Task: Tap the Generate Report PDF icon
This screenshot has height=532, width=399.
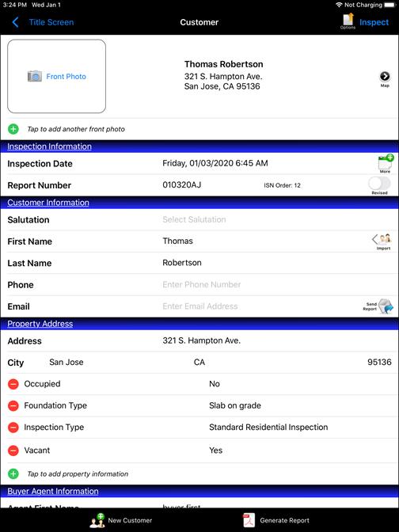Action: [249, 520]
